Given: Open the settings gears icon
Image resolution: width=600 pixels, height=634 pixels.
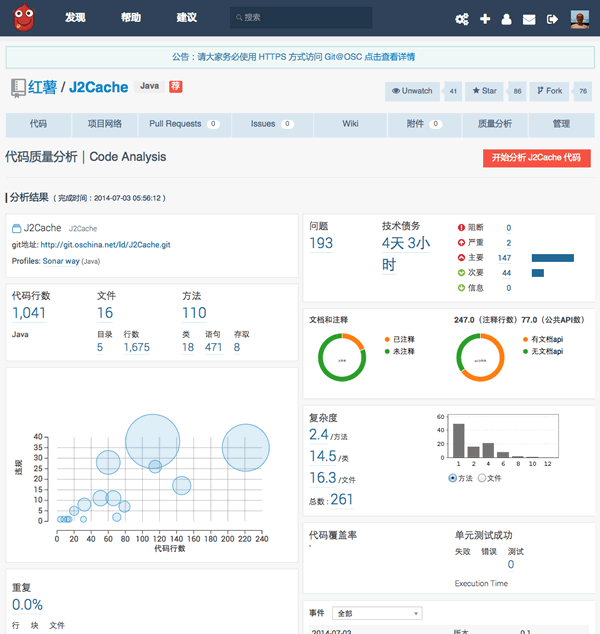Looking at the screenshot, I should coord(462,19).
